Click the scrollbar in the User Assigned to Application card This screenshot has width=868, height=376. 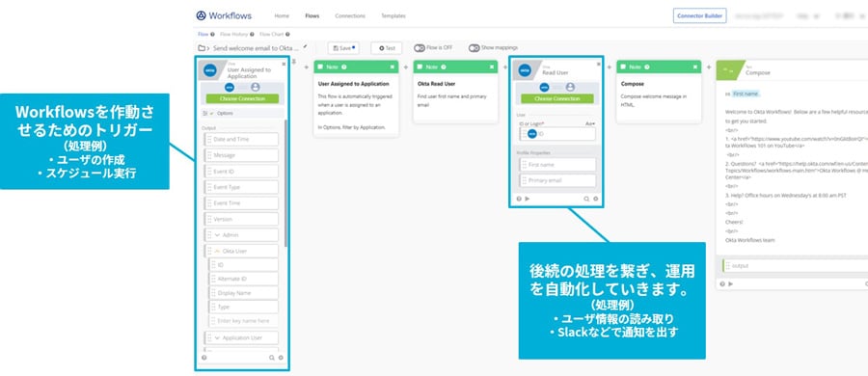coord(285,183)
